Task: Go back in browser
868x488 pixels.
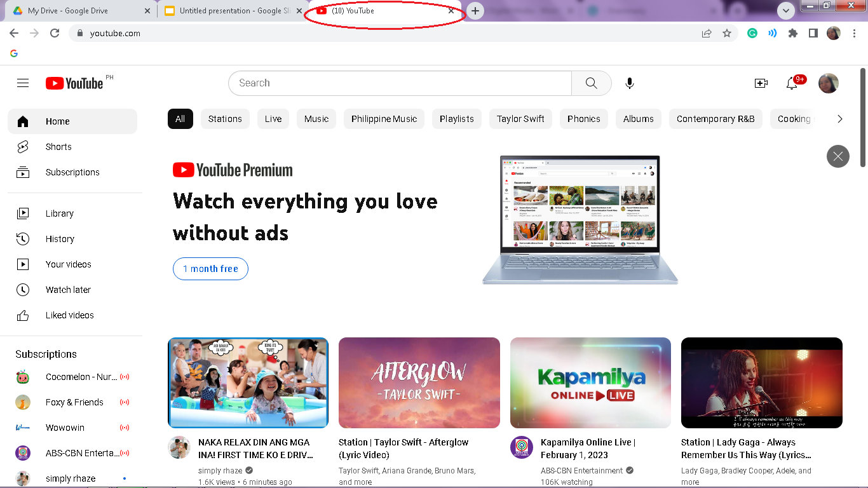Action: tap(14, 33)
